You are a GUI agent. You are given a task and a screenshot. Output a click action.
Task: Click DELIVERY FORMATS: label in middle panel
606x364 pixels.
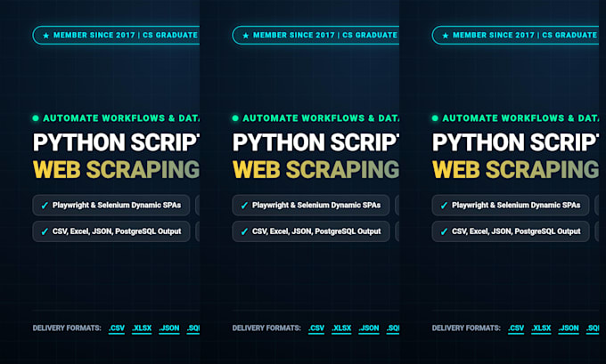pos(266,328)
